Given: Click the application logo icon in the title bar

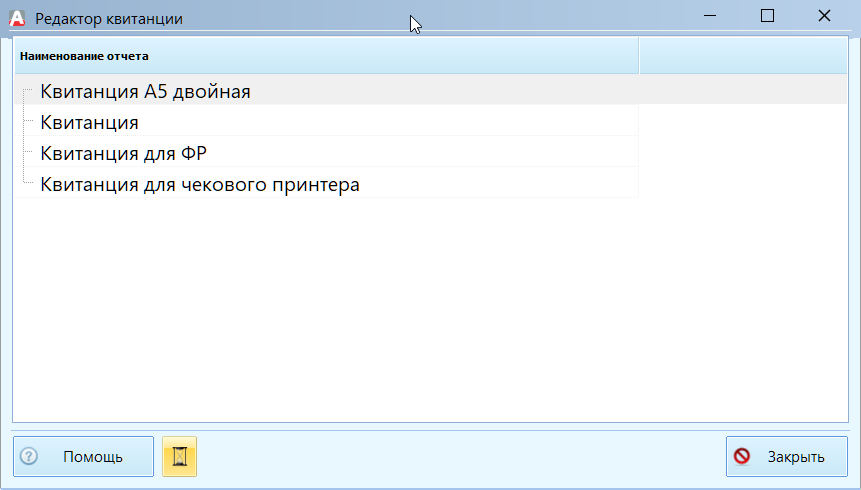Looking at the screenshot, I should 17,18.
